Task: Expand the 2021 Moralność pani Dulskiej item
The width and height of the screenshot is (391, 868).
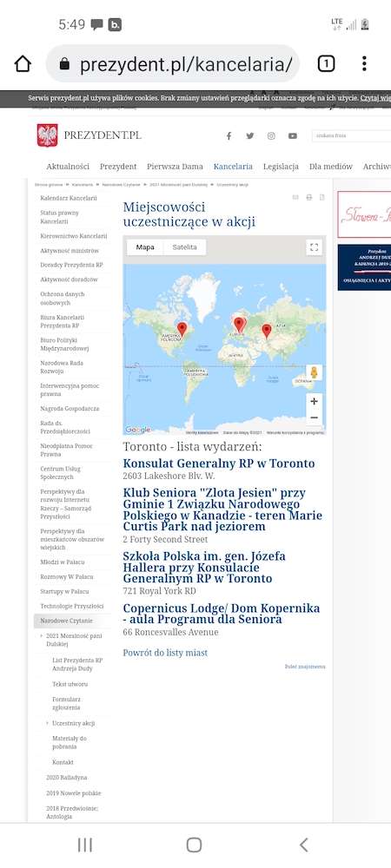Action: click(42, 636)
